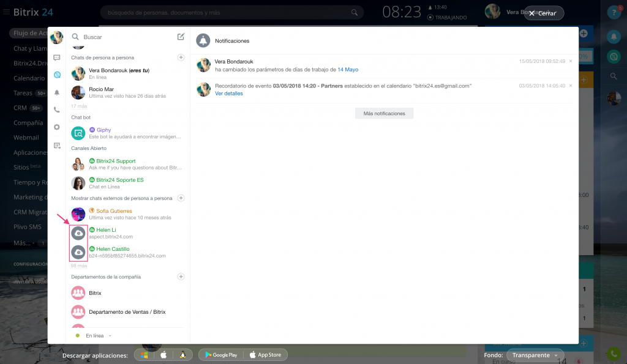
Task: Open Tareas in the left menu
Action: pos(23,93)
